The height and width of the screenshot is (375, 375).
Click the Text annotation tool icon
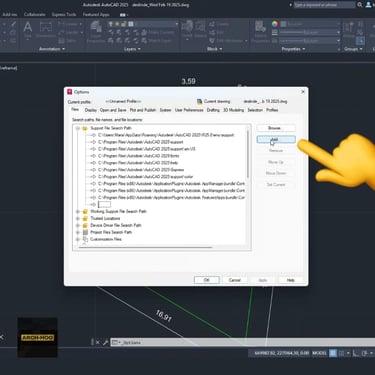coord(28,28)
